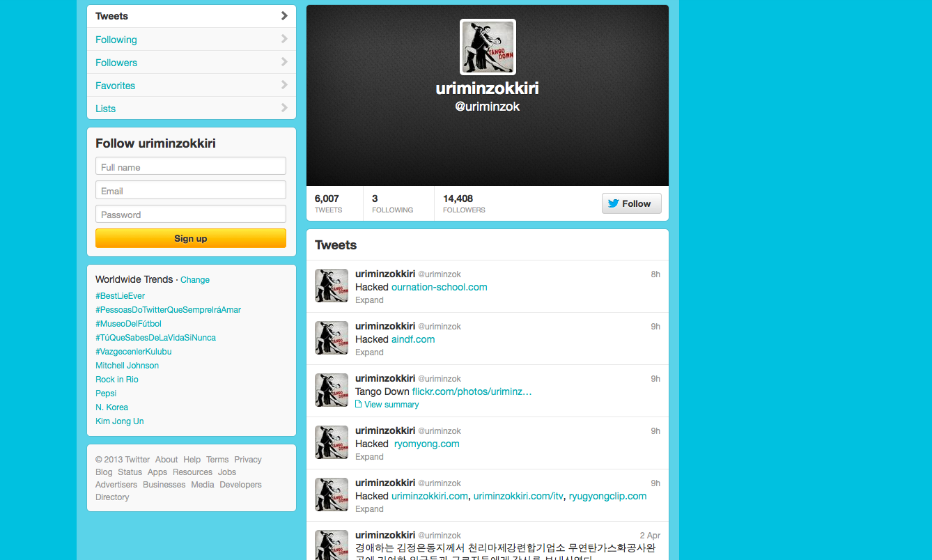932x560 pixels.
Task: Open the Blog footer link
Action: tap(104, 472)
